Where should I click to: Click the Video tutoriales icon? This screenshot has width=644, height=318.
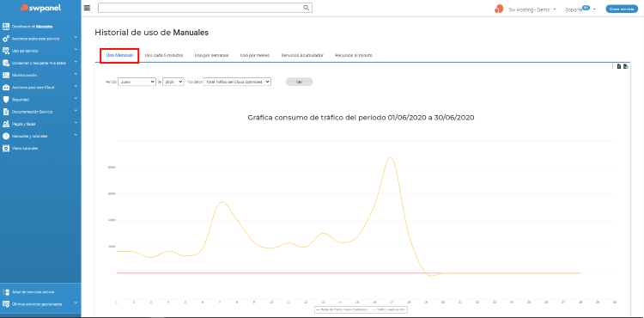point(6,148)
